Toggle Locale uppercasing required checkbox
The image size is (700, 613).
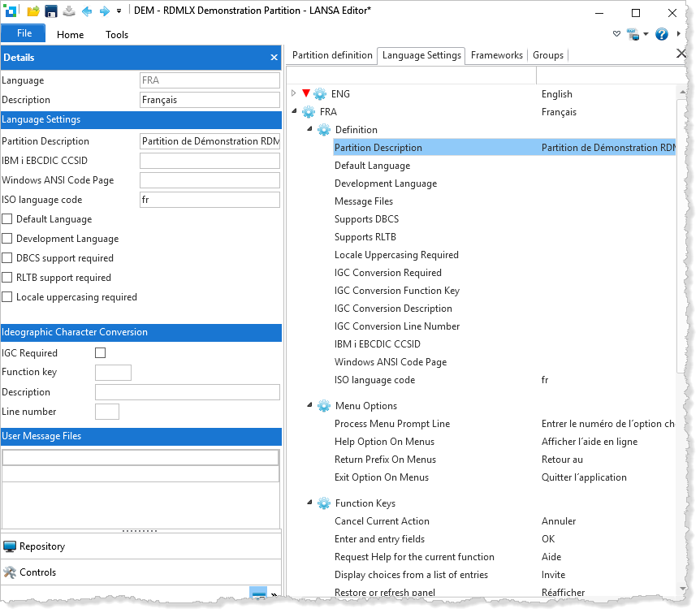(x=7, y=297)
